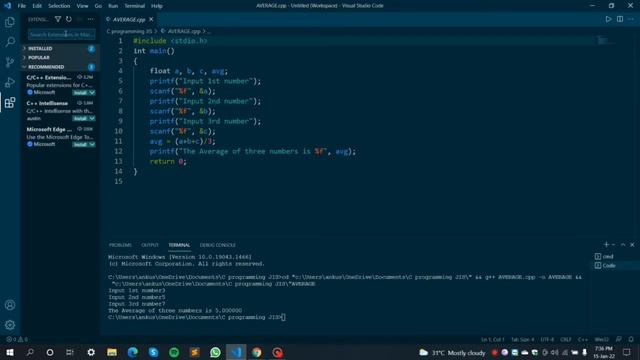The image size is (640, 360).
Task: Open extensions panel more actions ellipsis
Action: click(91, 19)
